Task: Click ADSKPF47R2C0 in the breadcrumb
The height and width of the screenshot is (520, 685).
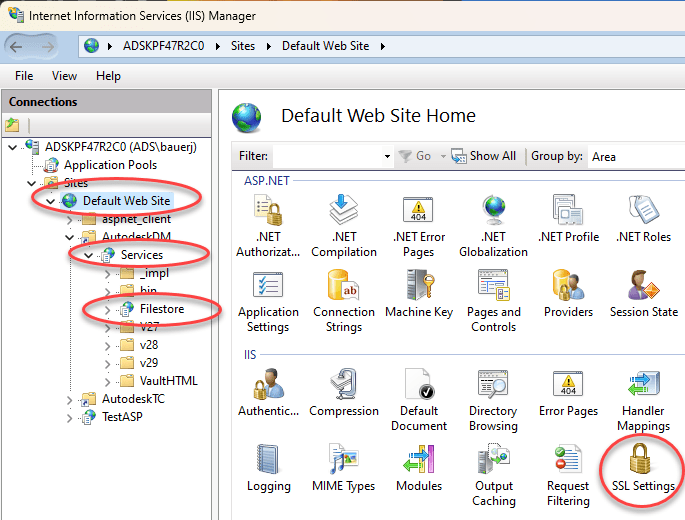Action: pos(163,46)
